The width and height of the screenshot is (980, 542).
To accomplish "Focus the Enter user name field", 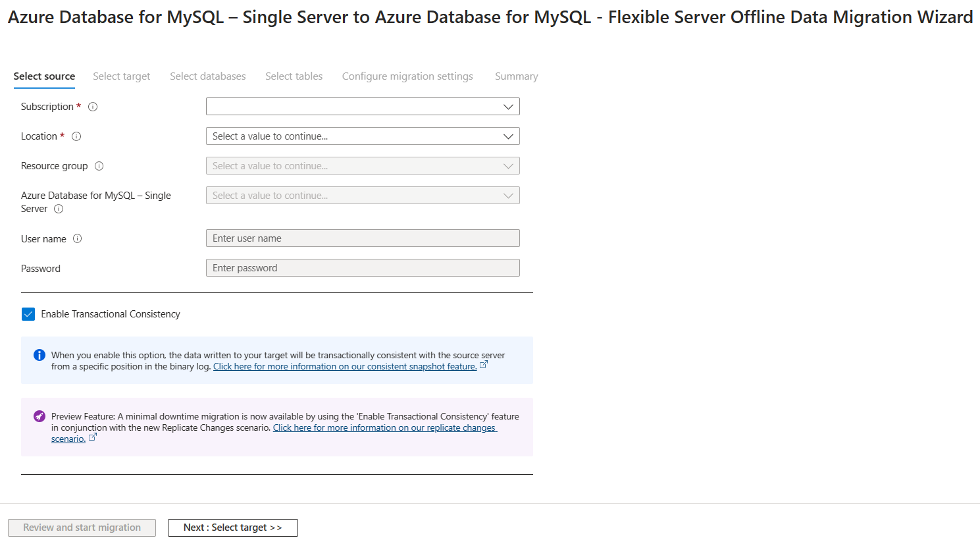I will click(x=363, y=238).
